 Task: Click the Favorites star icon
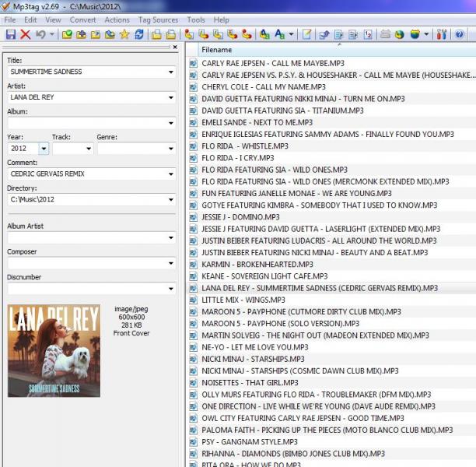pyautogui.click(x=124, y=35)
